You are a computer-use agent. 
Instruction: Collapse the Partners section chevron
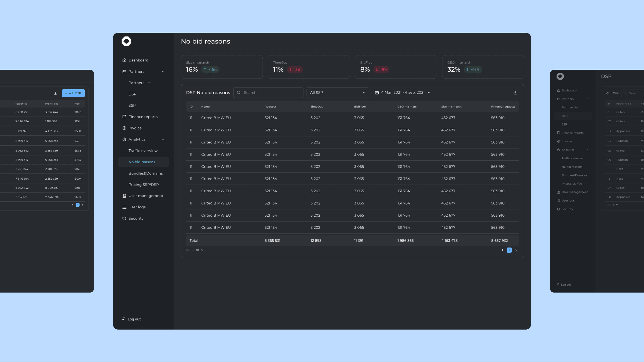163,72
